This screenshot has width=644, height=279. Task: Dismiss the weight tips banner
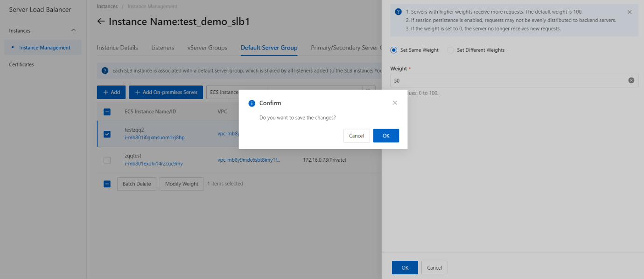(630, 12)
